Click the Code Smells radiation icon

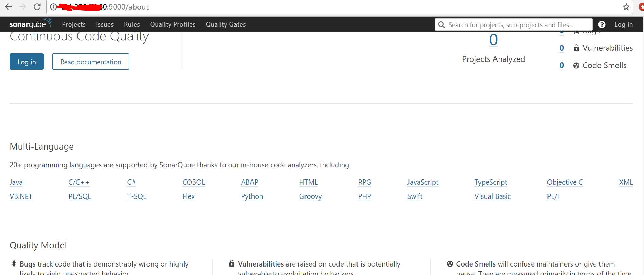pyautogui.click(x=576, y=65)
